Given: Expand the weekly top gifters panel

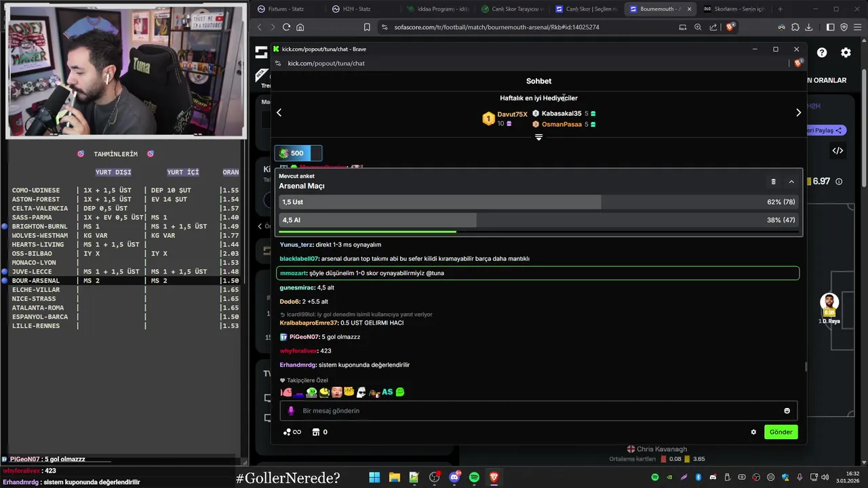Looking at the screenshot, I should point(538,137).
